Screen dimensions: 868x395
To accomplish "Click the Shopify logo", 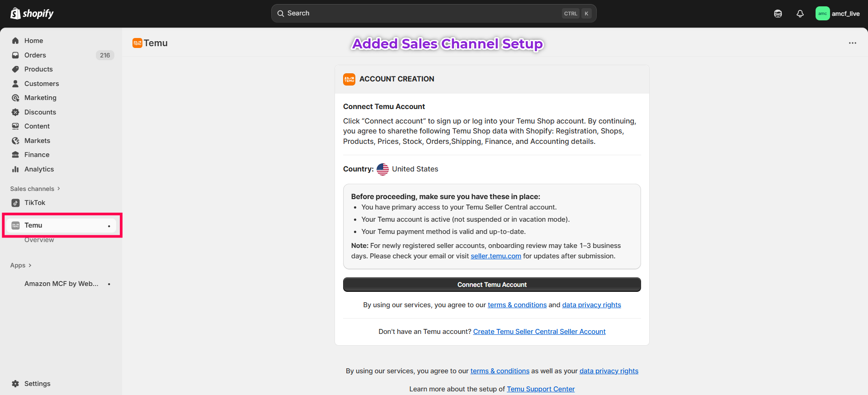I will click(32, 14).
